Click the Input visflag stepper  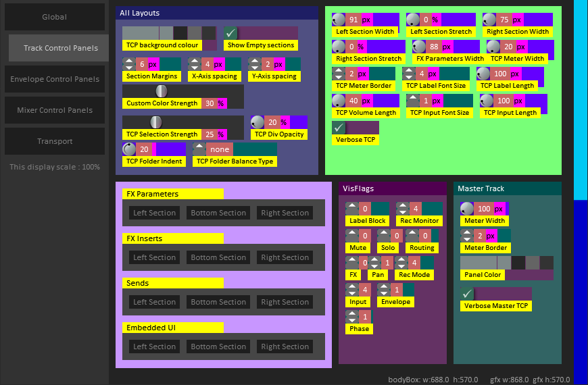pos(352,289)
